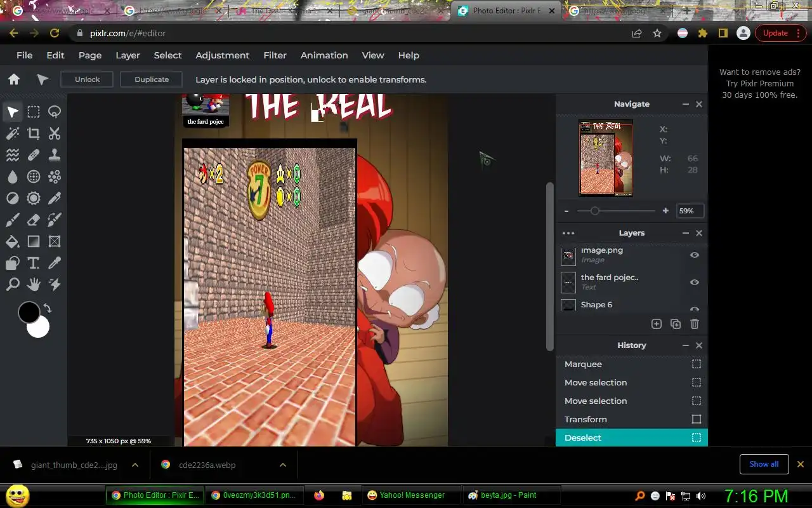Select the Brush tool
812x508 pixels.
(x=13, y=220)
